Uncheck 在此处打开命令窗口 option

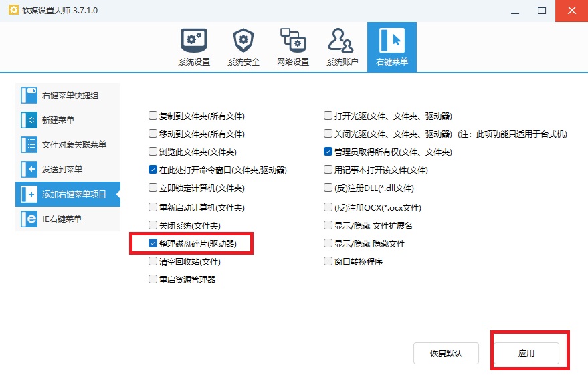point(152,170)
